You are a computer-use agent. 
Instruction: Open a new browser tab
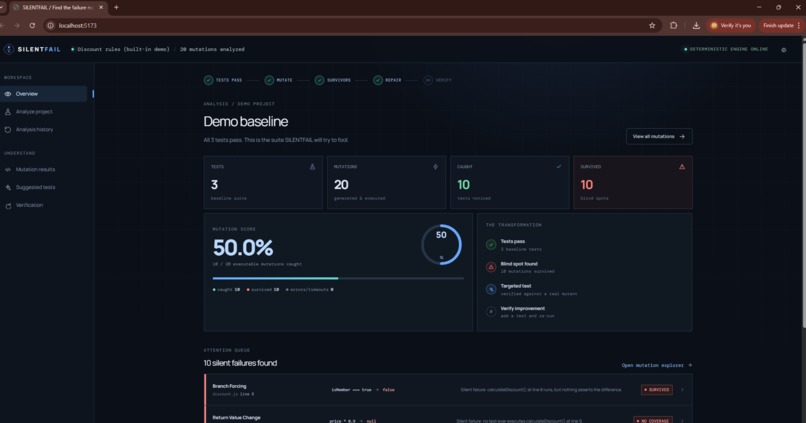click(116, 7)
